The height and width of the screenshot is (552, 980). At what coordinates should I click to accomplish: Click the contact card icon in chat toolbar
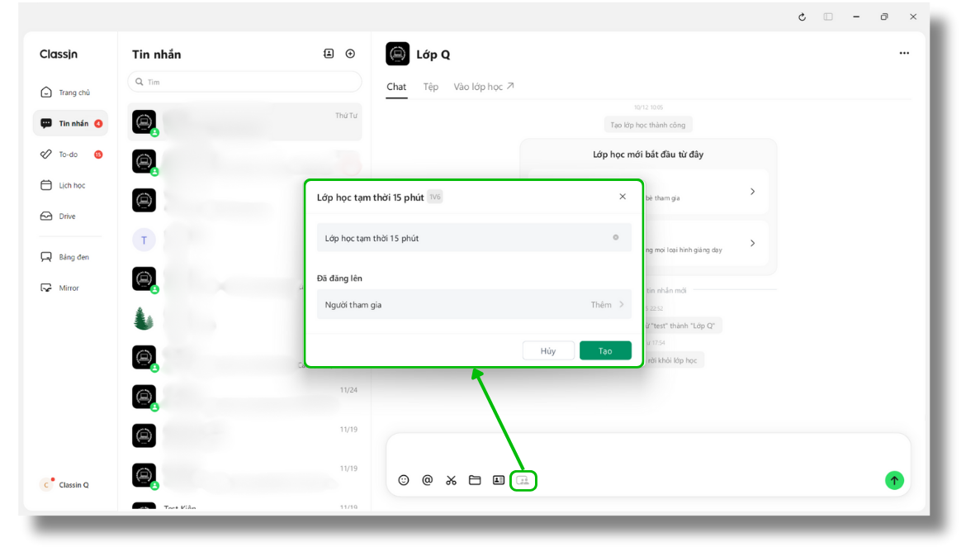499,480
